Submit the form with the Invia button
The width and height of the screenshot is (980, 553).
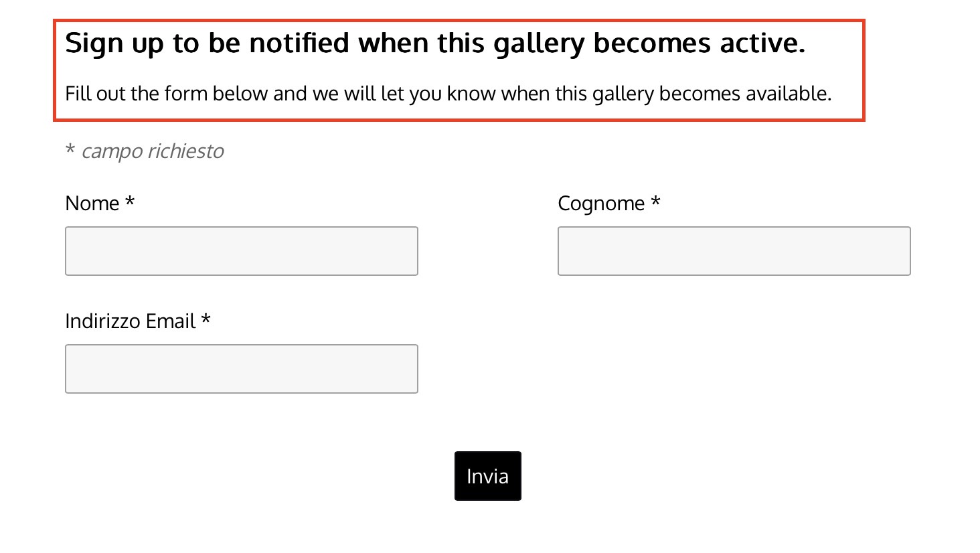[x=488, y=476]
